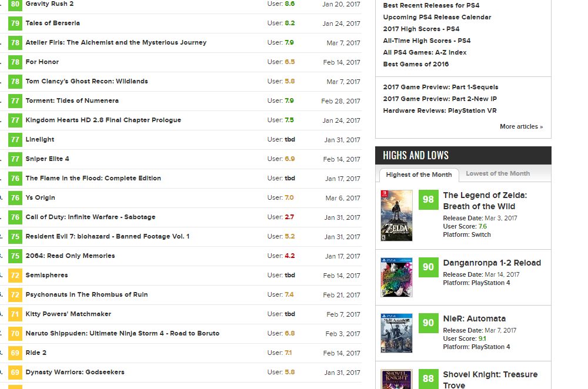The width and height of the screenshot is (588, 389).
Task: Open the Zelda Breath of the Wild cover thumbnail
Action: tap(396, 216)
